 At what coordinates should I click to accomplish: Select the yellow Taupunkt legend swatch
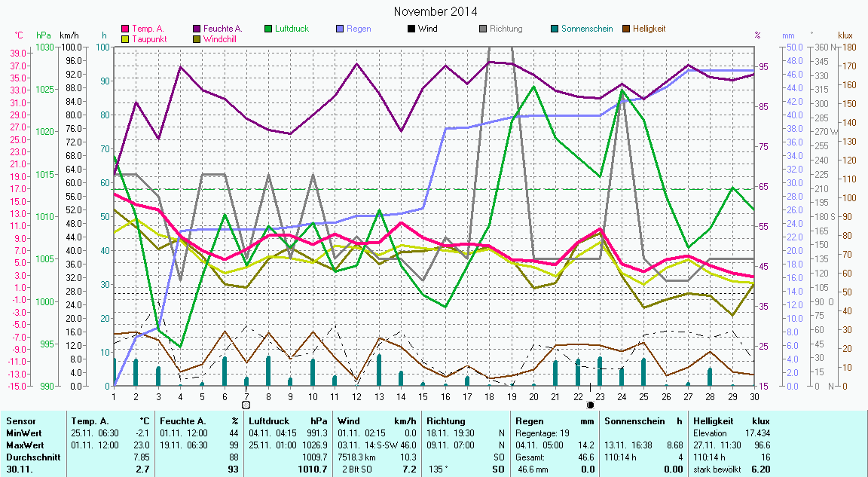tap(126, 38)
